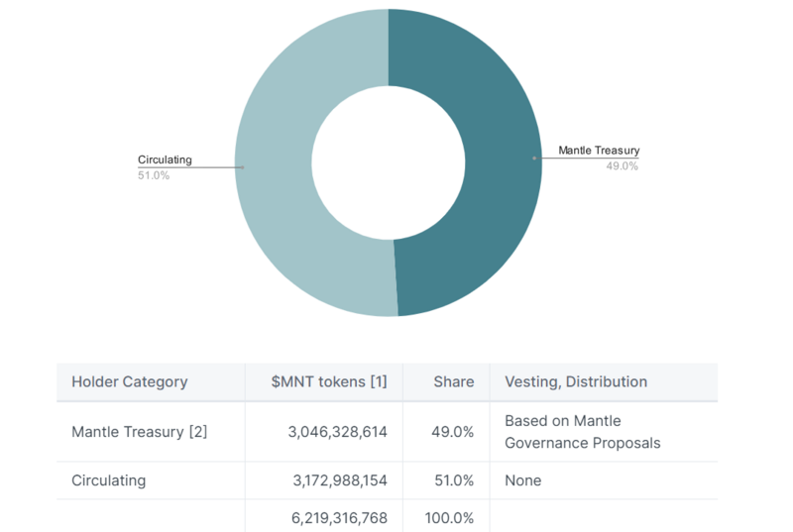
Task: Open the Mantle Treasury [2] table entry
Action: [139, 432]
